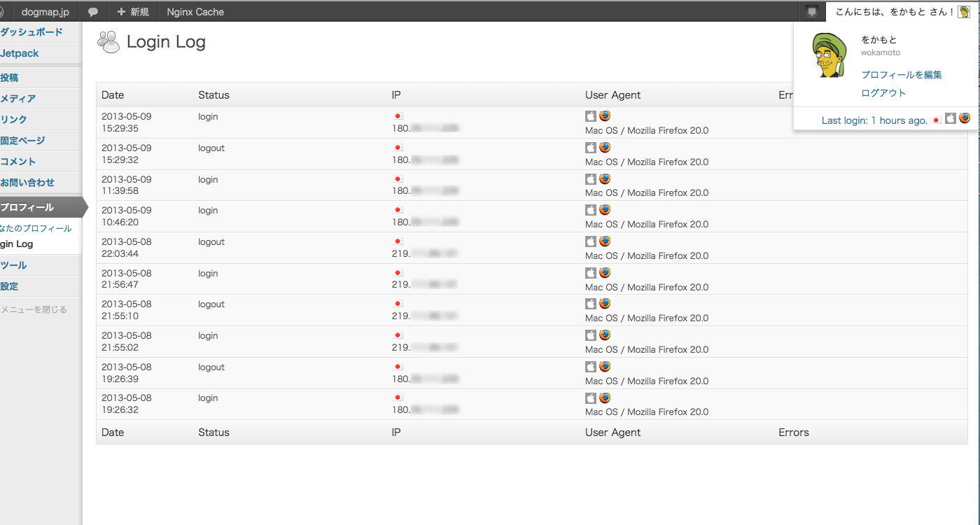Click the Last login: 1 hours ago link
Image resolution: width=980 pixels, height=525 pixels.
click(x=874, y=120)
